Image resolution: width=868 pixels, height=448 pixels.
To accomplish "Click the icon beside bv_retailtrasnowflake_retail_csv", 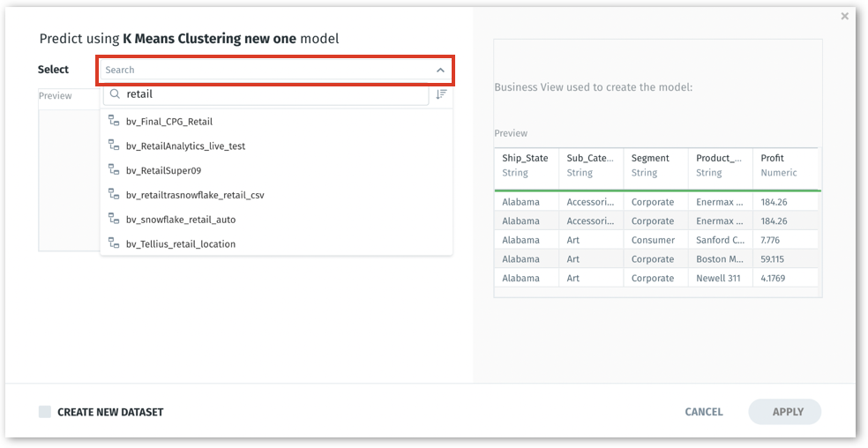I will pos(114,195).
